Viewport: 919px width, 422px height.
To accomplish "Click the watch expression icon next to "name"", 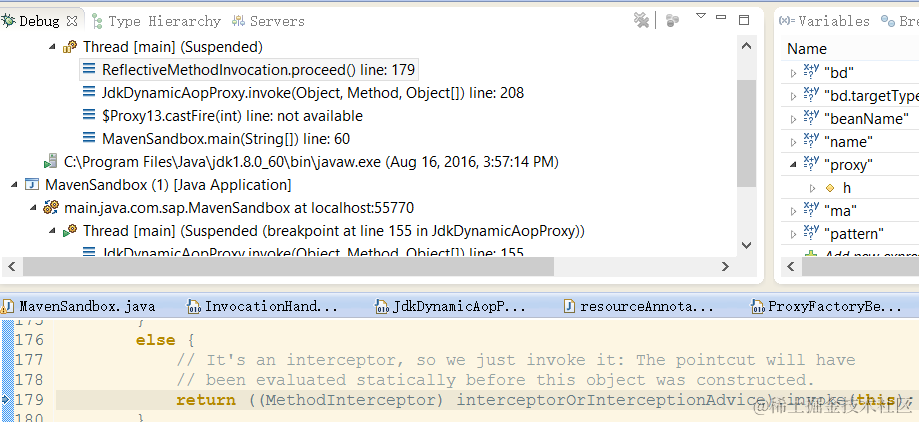I will [x=811, y=140].
